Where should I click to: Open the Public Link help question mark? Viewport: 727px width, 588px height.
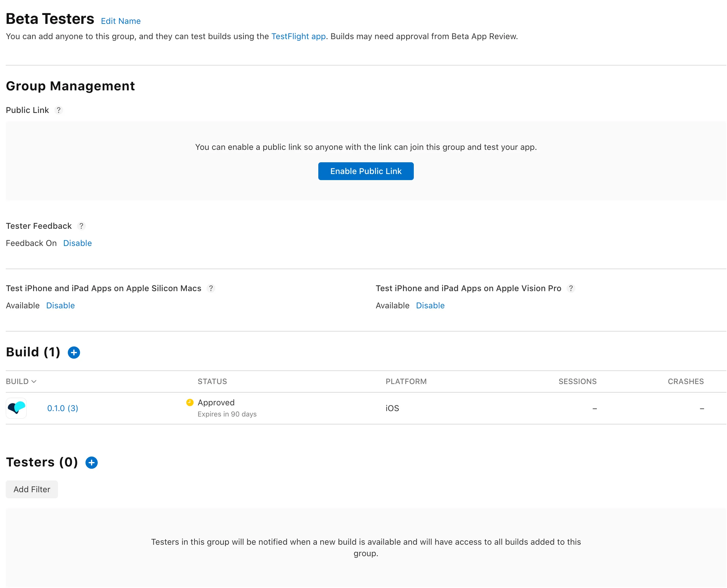point(59,110)
